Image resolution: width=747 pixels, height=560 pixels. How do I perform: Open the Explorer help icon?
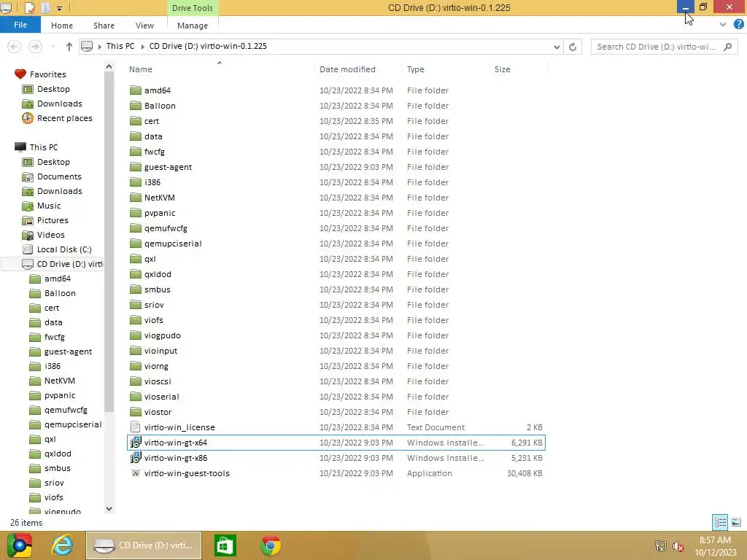point(739,24)
